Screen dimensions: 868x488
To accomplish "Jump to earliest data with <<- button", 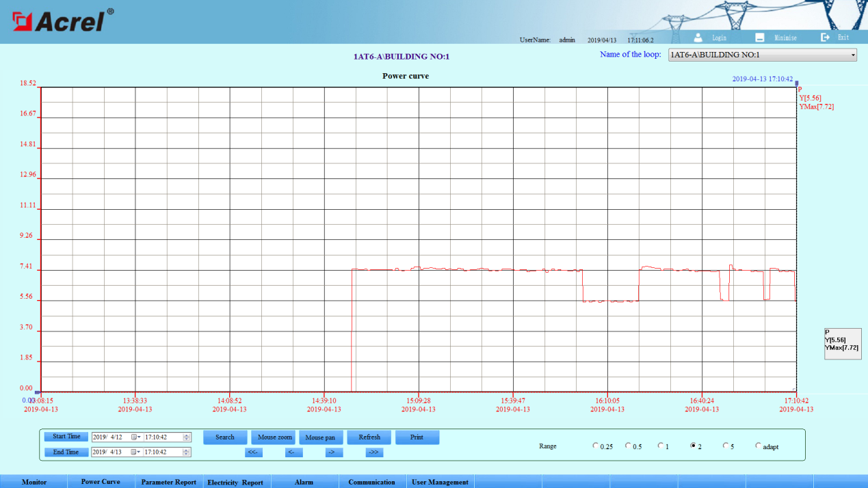I will click(254, 452).
